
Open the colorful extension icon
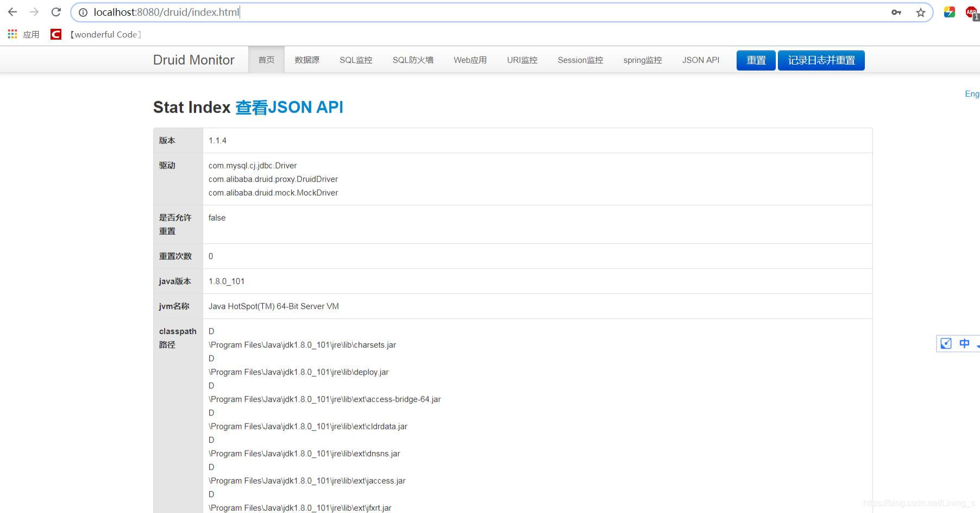pos(949,12)
